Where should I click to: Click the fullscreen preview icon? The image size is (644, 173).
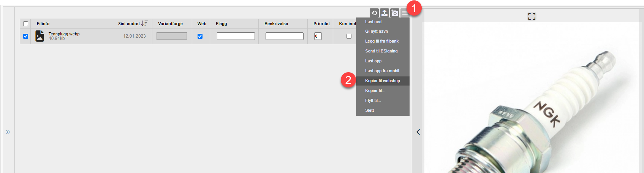(532, 16)
